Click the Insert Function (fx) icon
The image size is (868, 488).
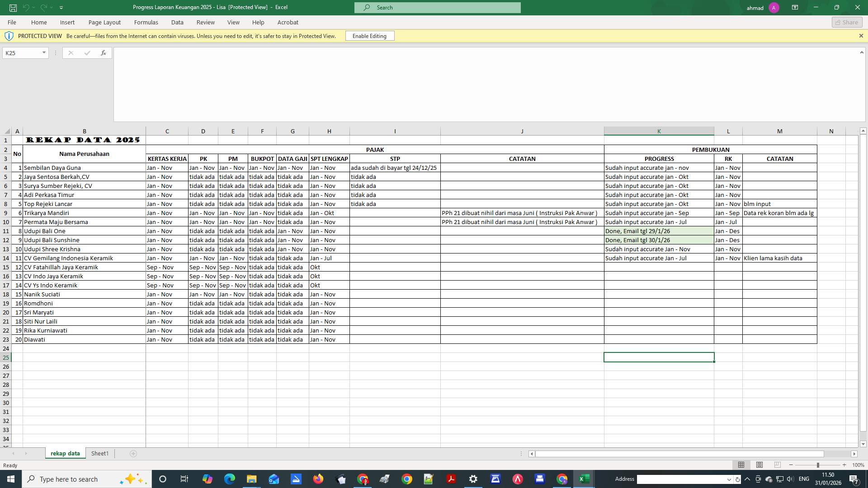[x=104, y=53]
